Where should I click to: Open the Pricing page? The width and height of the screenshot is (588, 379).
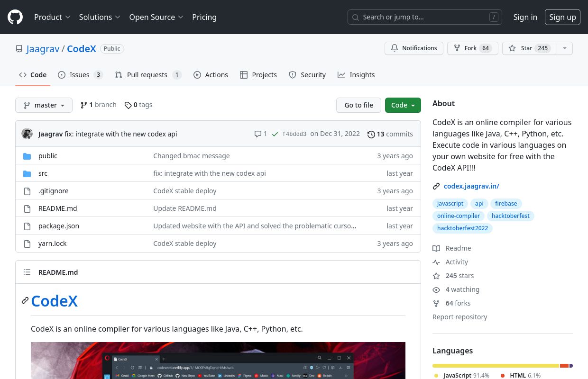[204, 17]
